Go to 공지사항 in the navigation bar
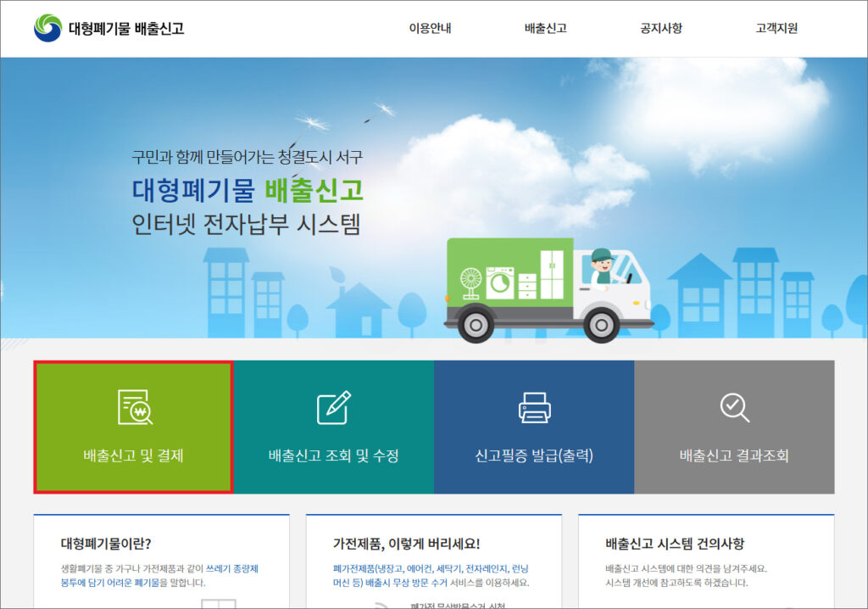Viewport: 868px width, 609px height. 661,28
